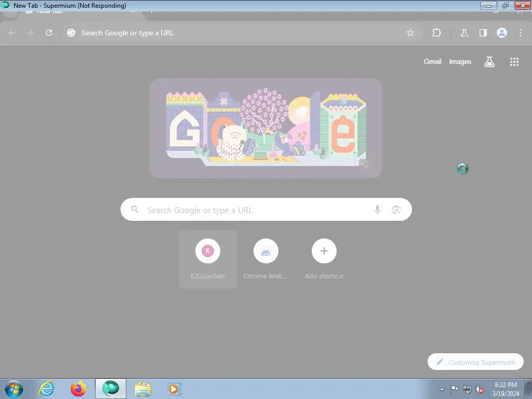Toggle the side panel icon
Viewport: 532px width, 399px height.
pos(483,33)
